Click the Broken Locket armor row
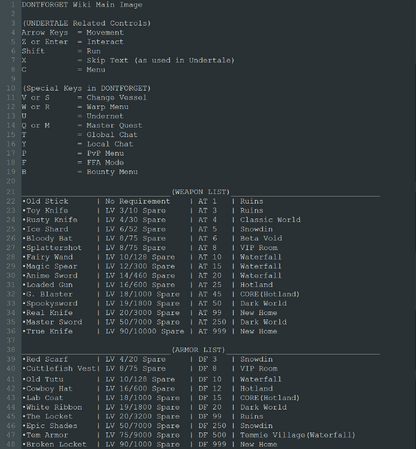Screen dimensions: 416x449 pos(150,444)
